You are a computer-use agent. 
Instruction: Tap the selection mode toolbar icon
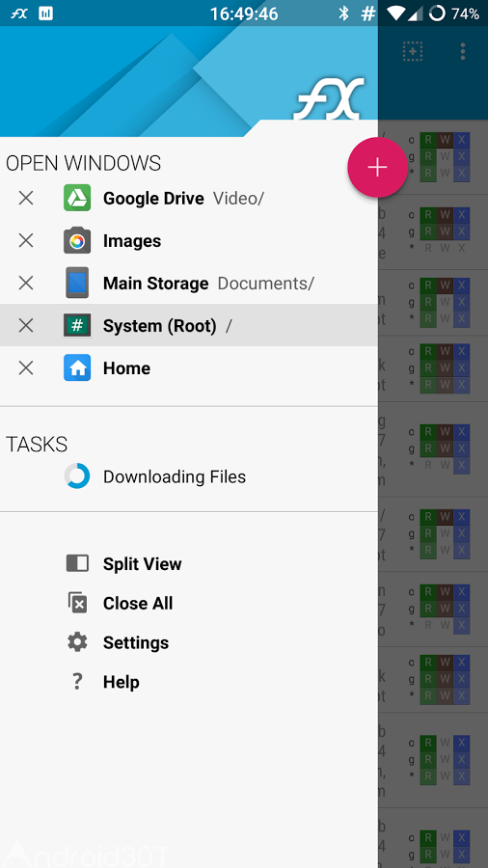tap(413, 51)
